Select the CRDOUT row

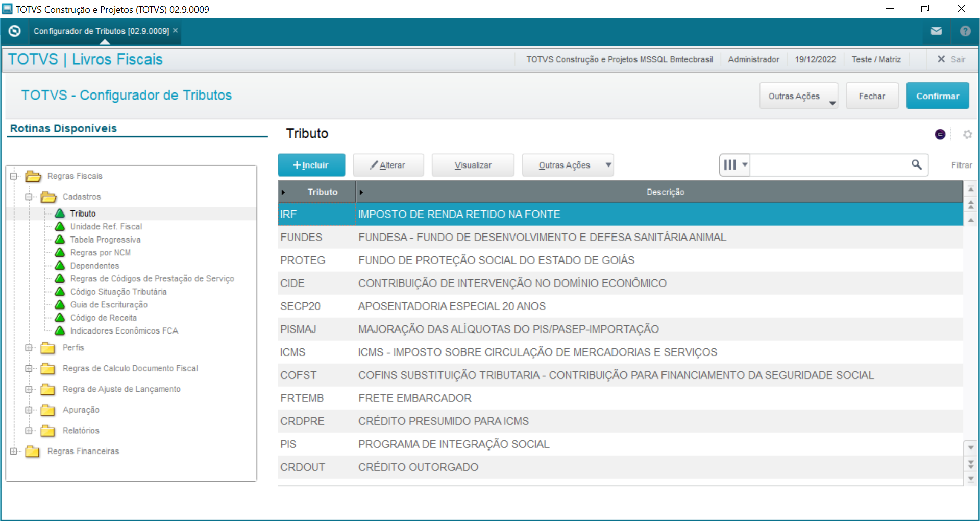coord(620,467)
